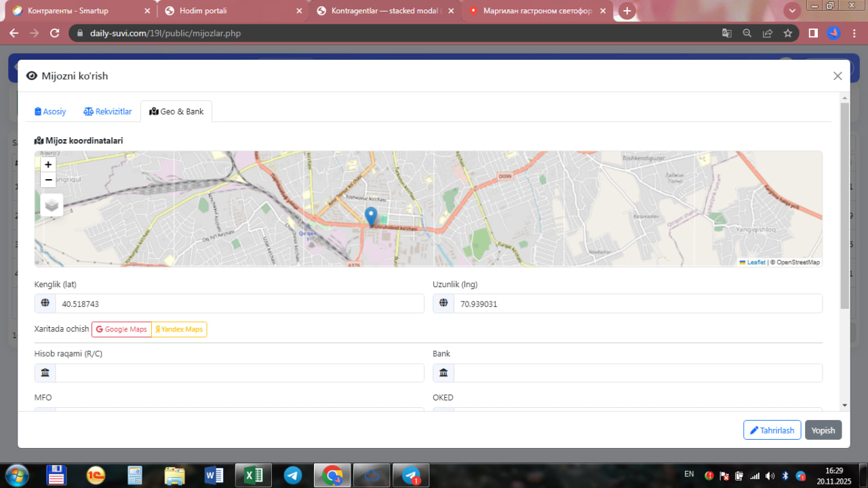Close the Mijozni ko'rish dialog

(837, 76)
